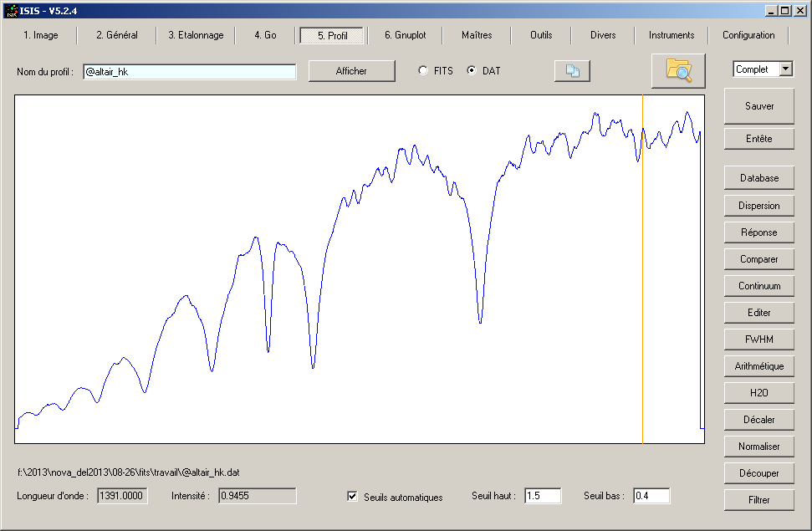812x531 pixels.
Task: Click the Sauver button
Action: click(758, 106)
